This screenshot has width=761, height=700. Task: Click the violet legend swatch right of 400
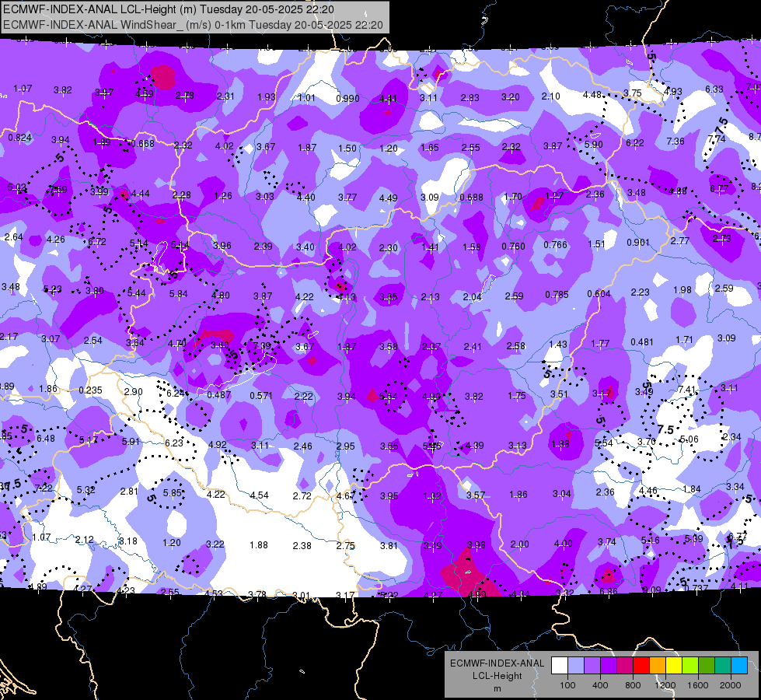coord(609,666)
